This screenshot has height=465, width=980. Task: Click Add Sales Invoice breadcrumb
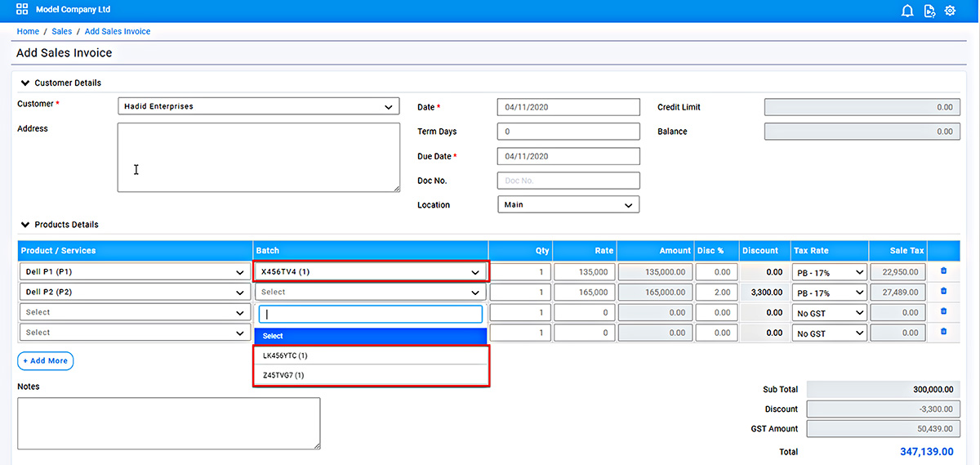point(118,31)
